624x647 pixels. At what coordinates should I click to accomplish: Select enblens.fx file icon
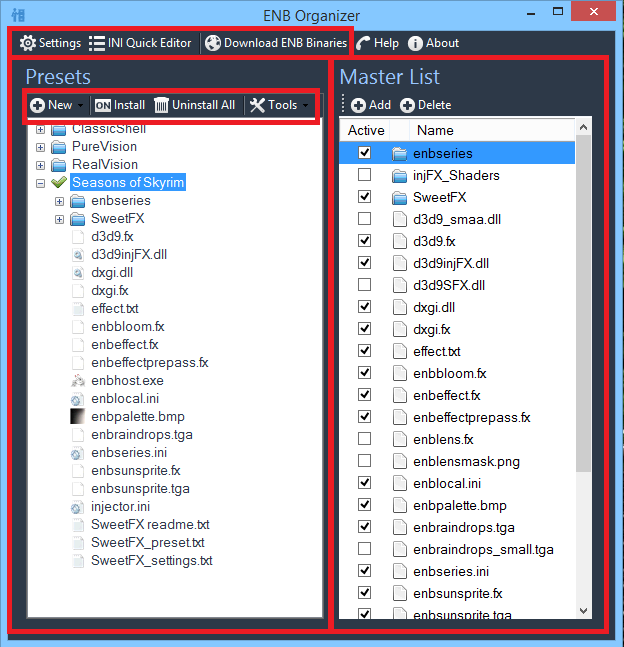tap(399, 440)
